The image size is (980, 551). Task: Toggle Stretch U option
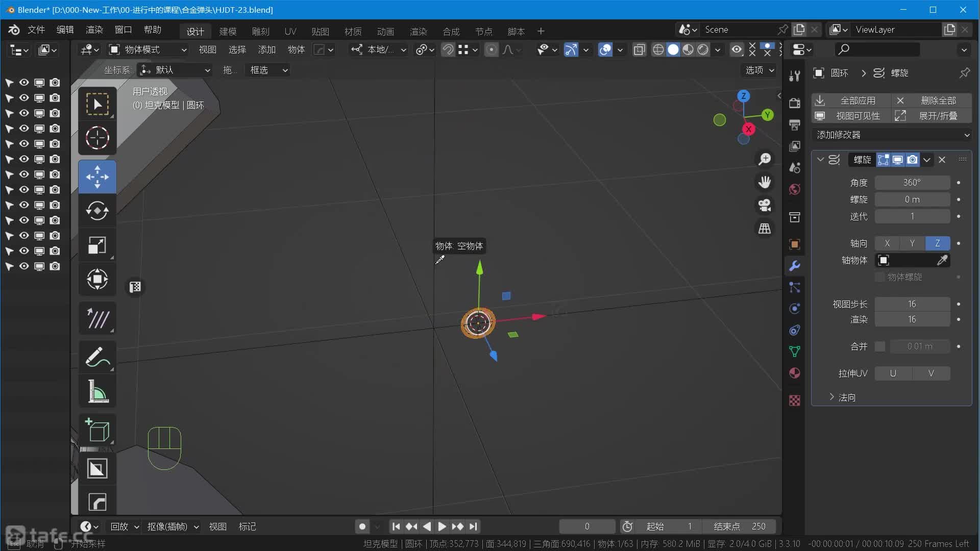pos(893,373)
